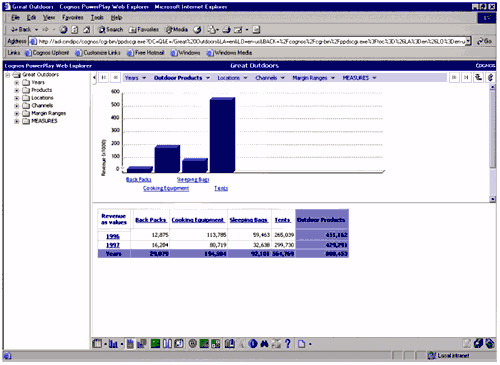The width and height of the screenshot is (500, 365).
Task: Click the Find binoculars icon
Action: tap(265, 344)
